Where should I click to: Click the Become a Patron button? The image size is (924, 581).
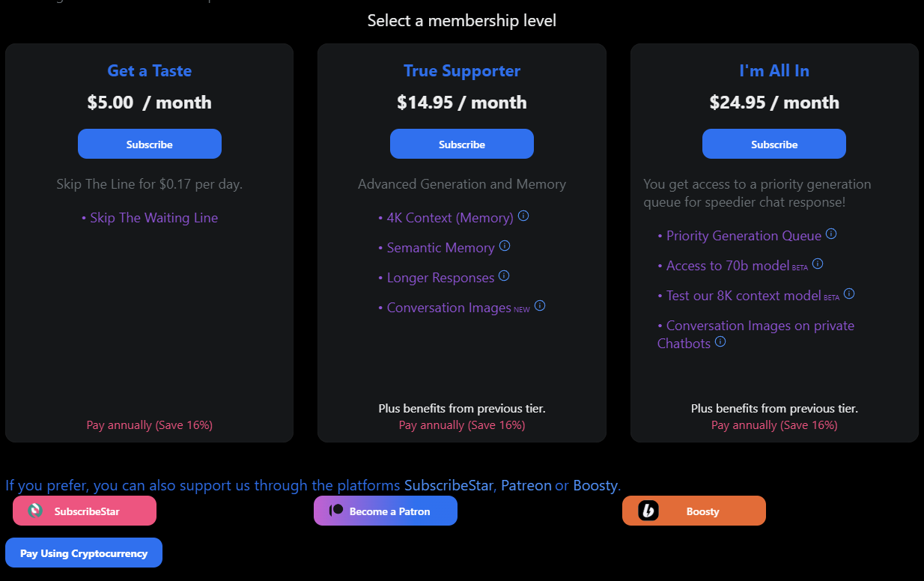click(385, 510)
